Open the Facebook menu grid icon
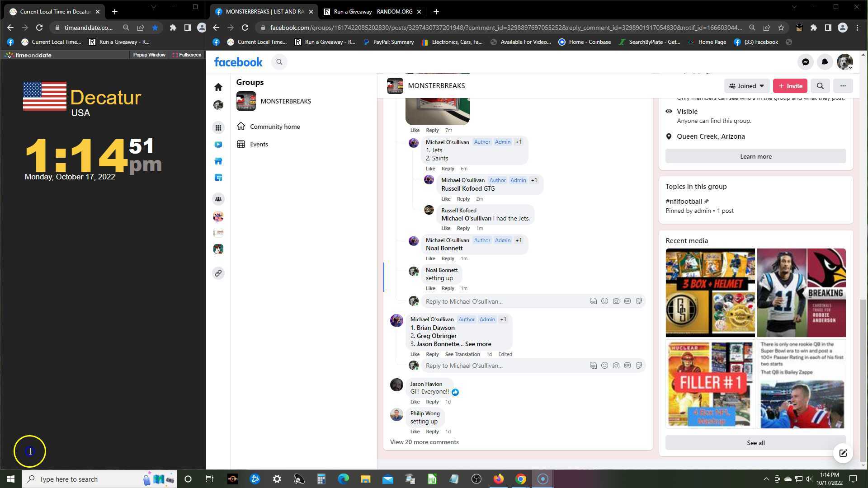The height and width of the screenshot is (488, 868). click(218, 128)
